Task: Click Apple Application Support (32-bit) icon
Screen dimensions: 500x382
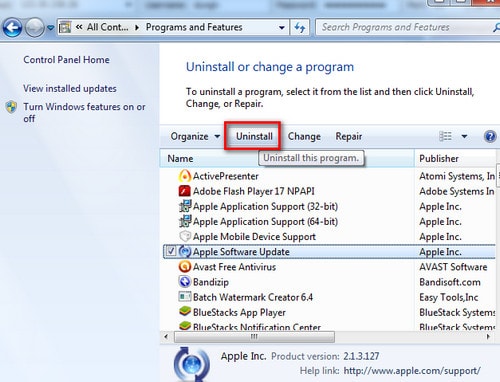Action: [x=185, y=206]
